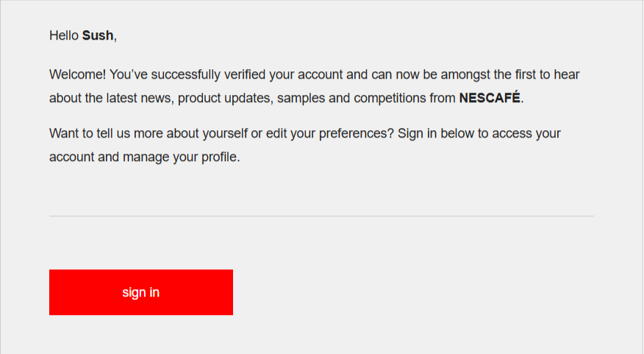
Task: Click the words 'about yourself' in second paragraph
Action: 207,133
